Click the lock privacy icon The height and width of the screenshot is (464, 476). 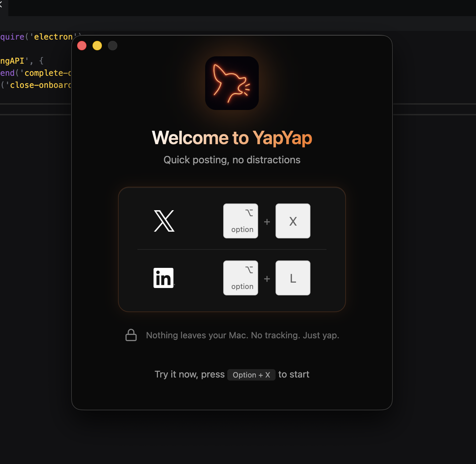pyautogui.click(x=131, y=335)
